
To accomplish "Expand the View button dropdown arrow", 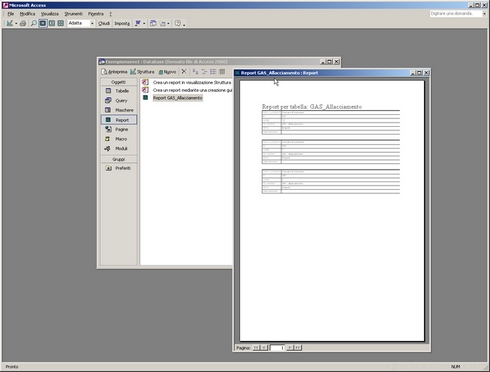I will [16, 24].
